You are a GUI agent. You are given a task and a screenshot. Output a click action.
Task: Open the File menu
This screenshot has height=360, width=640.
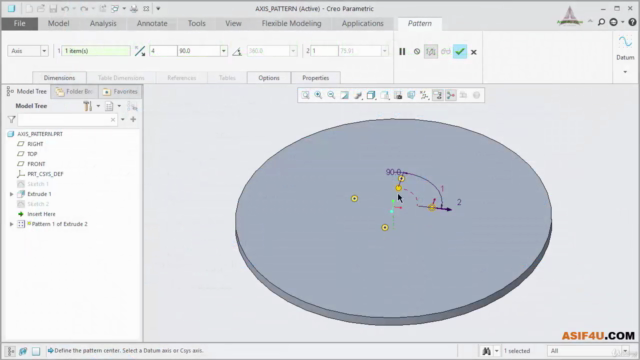20,23
